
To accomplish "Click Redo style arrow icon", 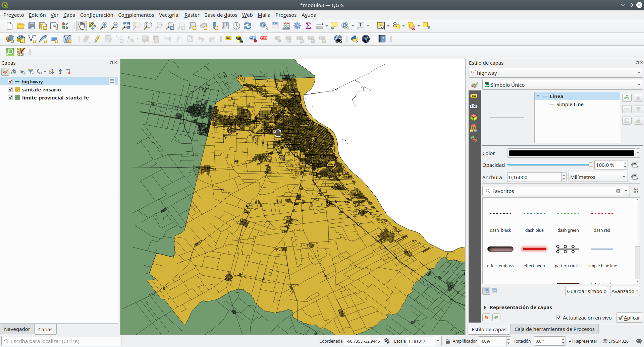I will (496, 318).
